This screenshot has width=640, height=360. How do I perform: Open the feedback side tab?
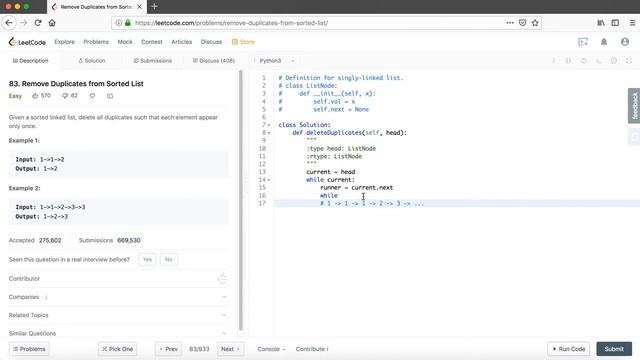[x=634, y=106]
